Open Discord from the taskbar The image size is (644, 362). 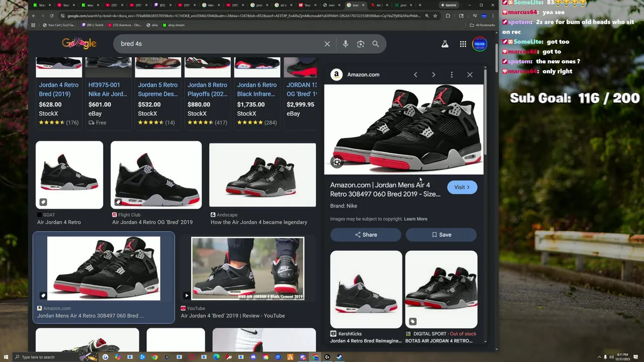tap(253, 357)
